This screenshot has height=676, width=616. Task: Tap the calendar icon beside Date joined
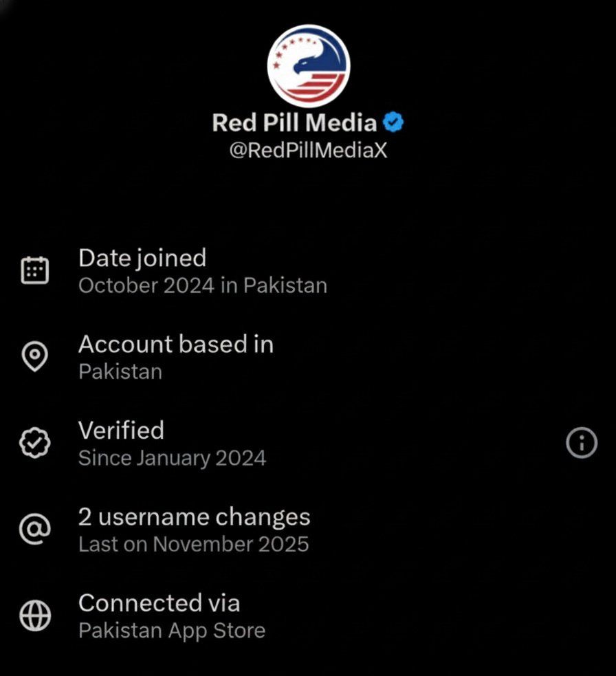[35, 270]
